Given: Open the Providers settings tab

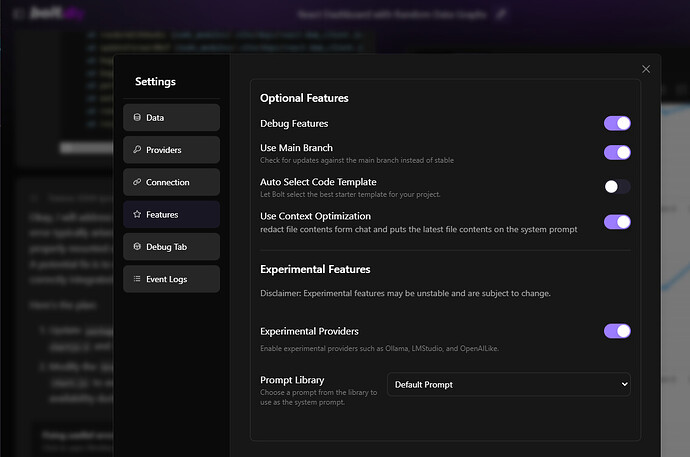Looking at the screenshot, I should tap(171, 150).
